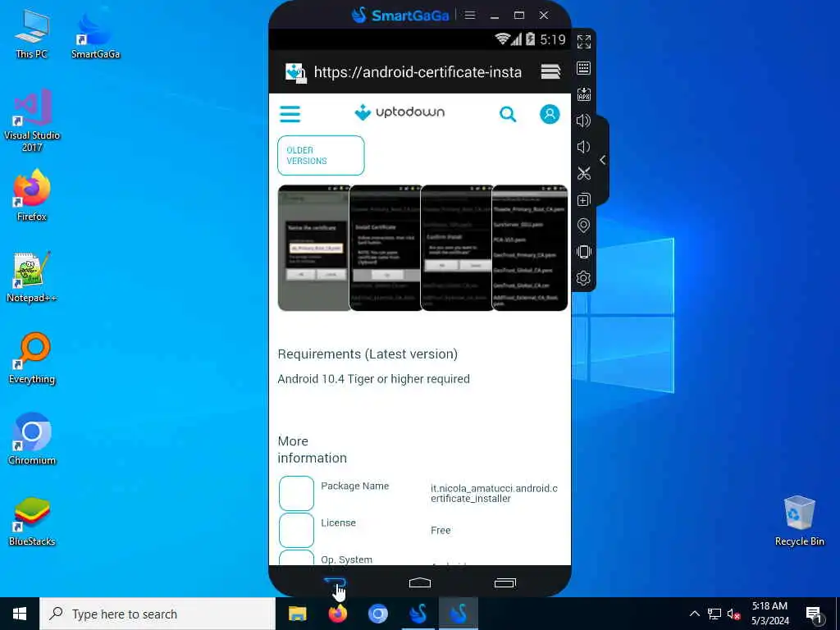This screenshot has width=840, height=630.
Task: Click the Recycle Bin desktop icon
Action: coord(799,521)
